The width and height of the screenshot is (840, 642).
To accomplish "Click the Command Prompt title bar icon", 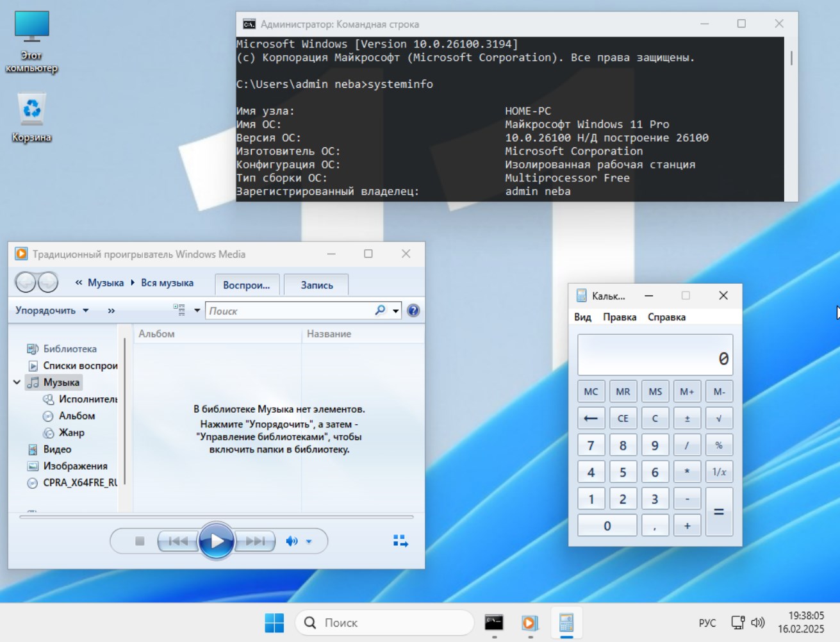I will tap(249, 24).
